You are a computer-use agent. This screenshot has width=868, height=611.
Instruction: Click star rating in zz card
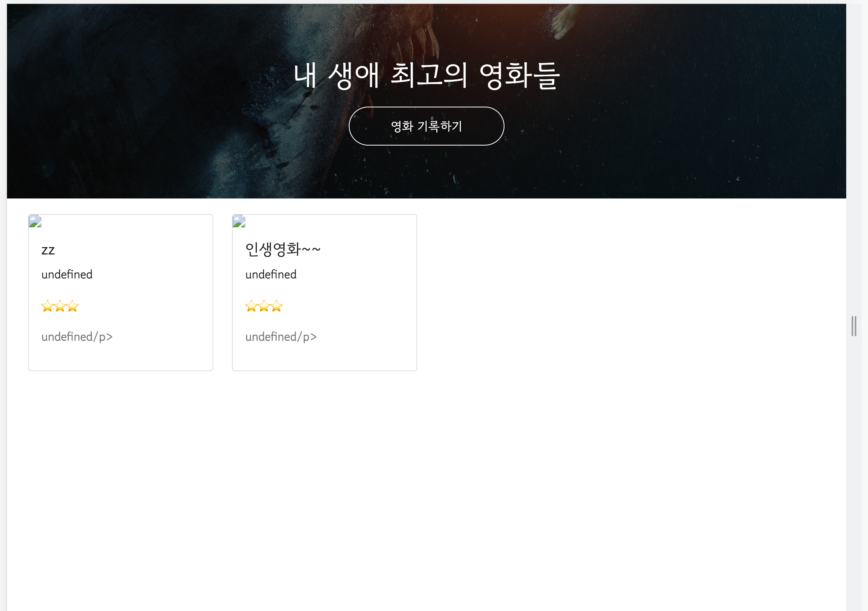(x=60, y=306)
